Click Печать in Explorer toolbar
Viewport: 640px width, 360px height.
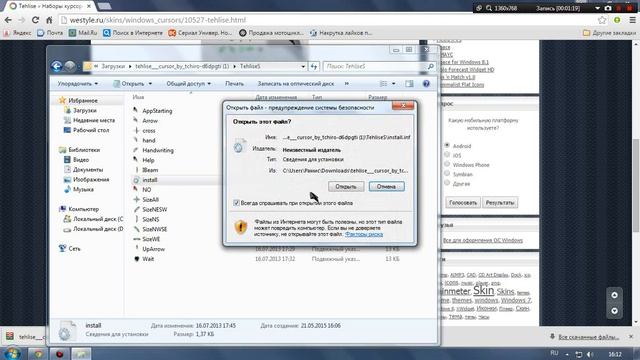click(x=234, y=84)
